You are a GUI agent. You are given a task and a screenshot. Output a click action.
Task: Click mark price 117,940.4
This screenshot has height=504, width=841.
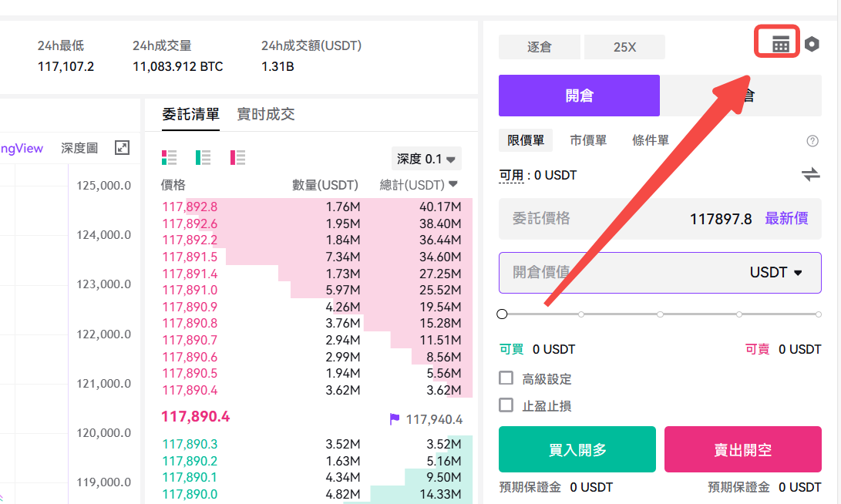click(435, 419)
